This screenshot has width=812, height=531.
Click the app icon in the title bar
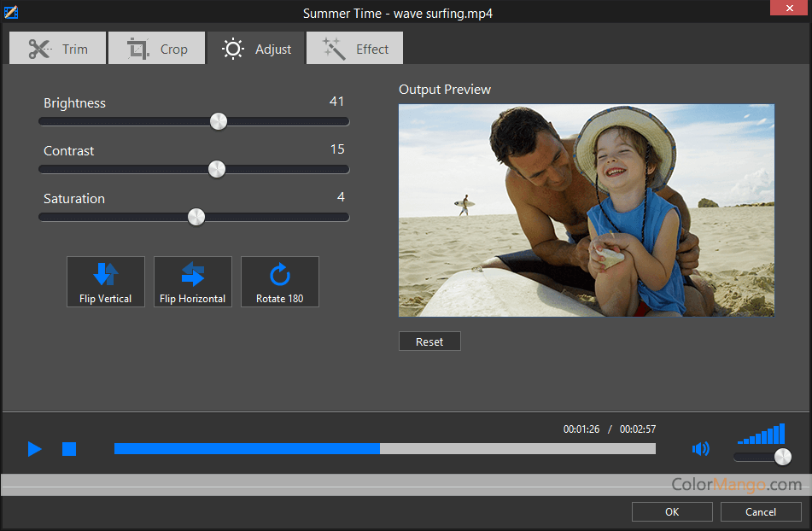(x=11, y=13)
